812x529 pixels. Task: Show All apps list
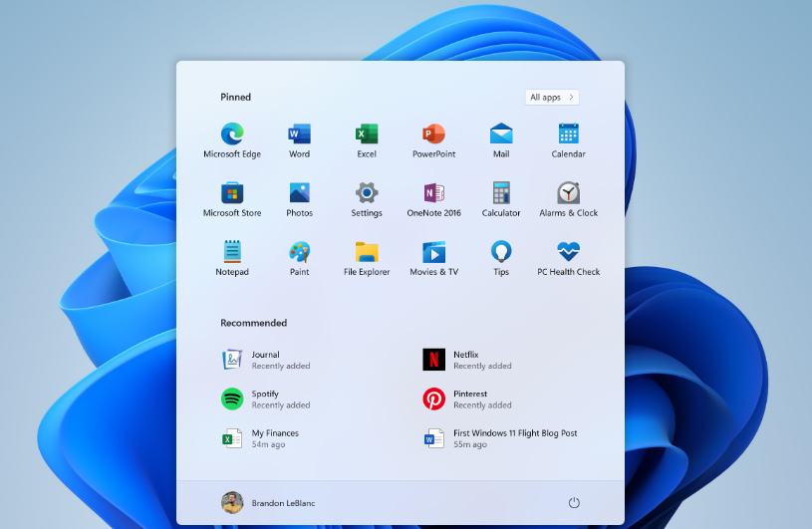click(x=552, y=98)
